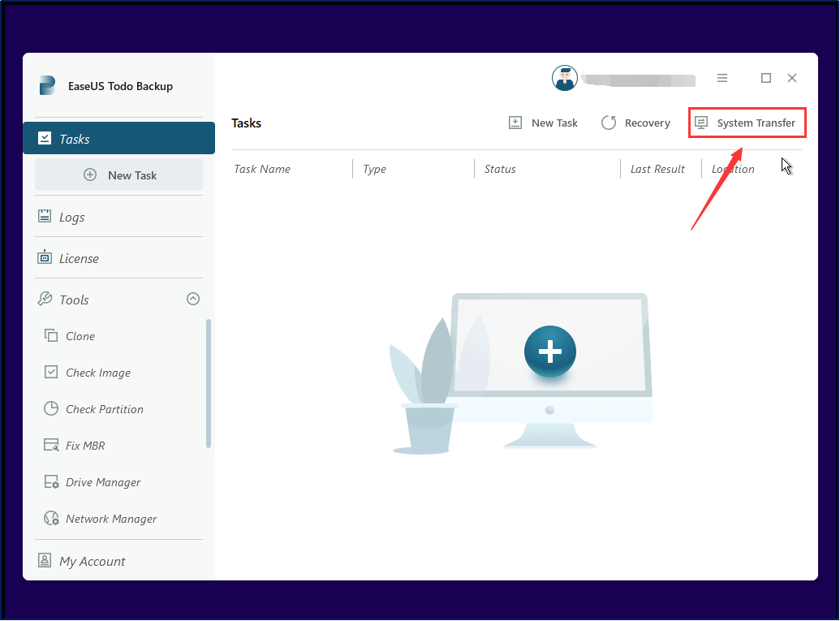Click the Type column header
The height and width of the screenshot is (621, 840).
374,169
